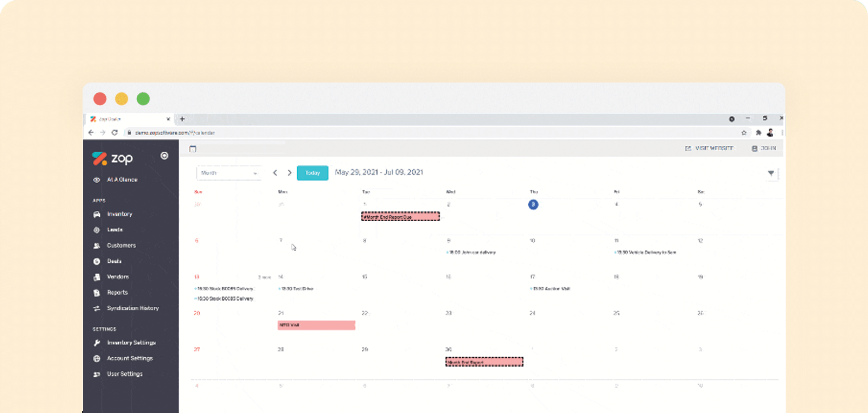Open the Vendors icon in sidebar

tap(97, 277)
